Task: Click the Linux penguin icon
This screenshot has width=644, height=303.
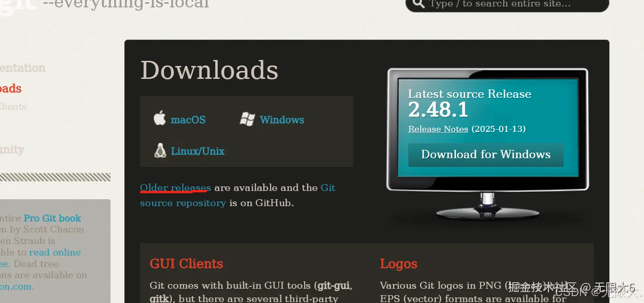Action: pyautogui.click(x=160, y=150)
